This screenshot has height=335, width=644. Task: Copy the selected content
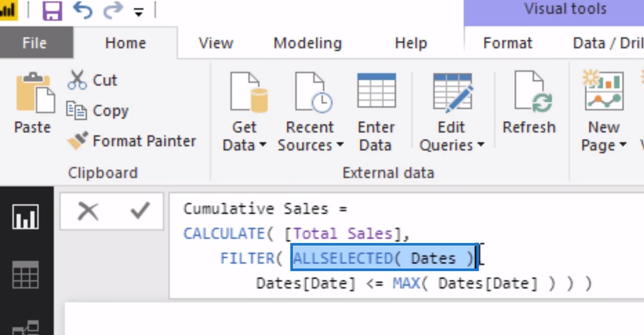tap(97, 110)
